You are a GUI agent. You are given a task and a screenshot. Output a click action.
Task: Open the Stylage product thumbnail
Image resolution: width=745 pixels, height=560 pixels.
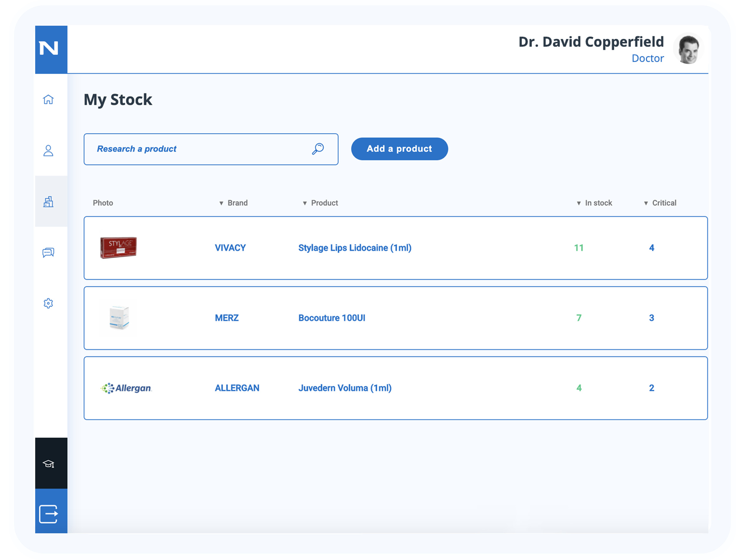tap(118, 247)
